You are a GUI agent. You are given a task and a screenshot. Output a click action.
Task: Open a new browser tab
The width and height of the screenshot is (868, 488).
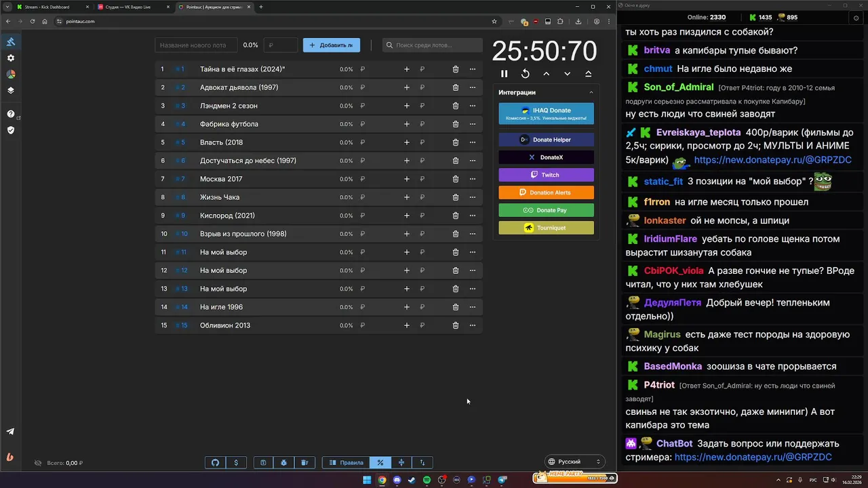coord(261,7)
